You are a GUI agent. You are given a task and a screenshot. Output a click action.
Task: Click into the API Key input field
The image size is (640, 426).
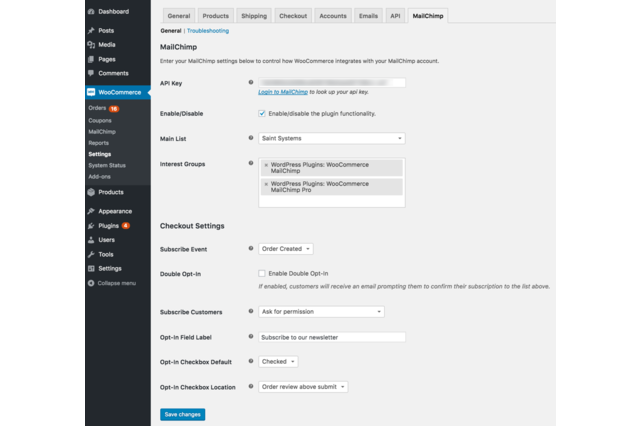pos(332,83)
